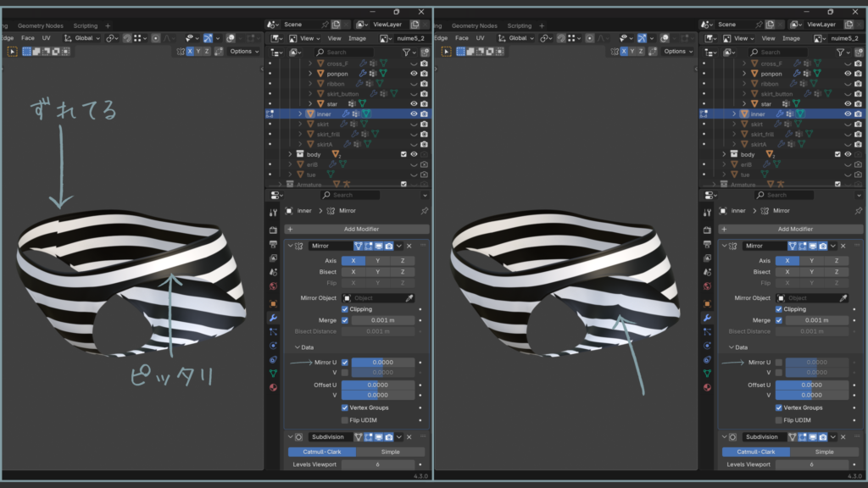The width and height of the screenshot is (868, 488).
Task: Click Add Modifier button in left window
Action: click(360, 229)
